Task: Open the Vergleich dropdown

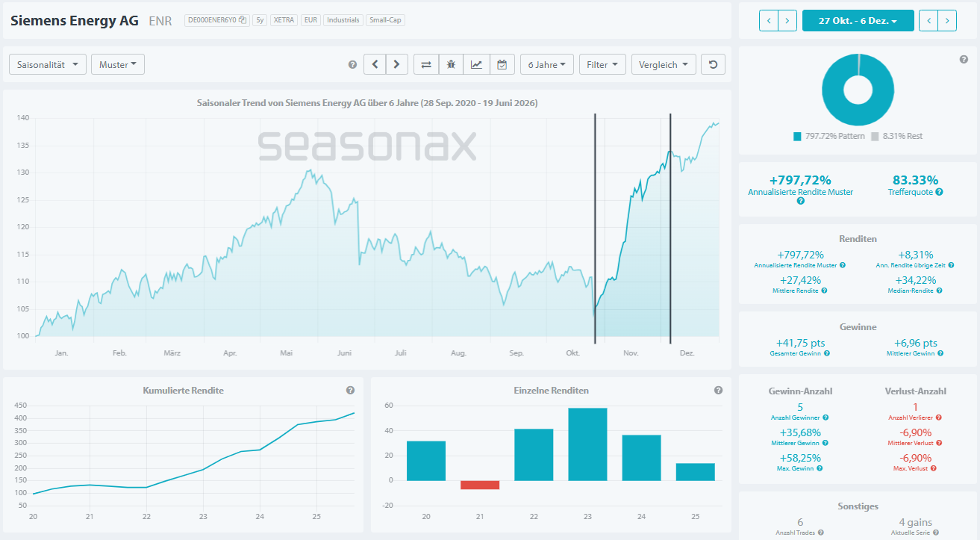Action: coord(664,64)
